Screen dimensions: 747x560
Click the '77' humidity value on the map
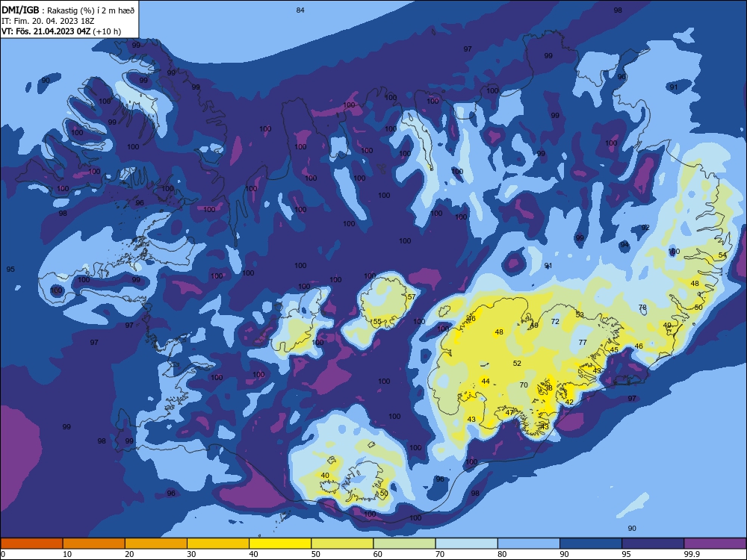[583, 343]
